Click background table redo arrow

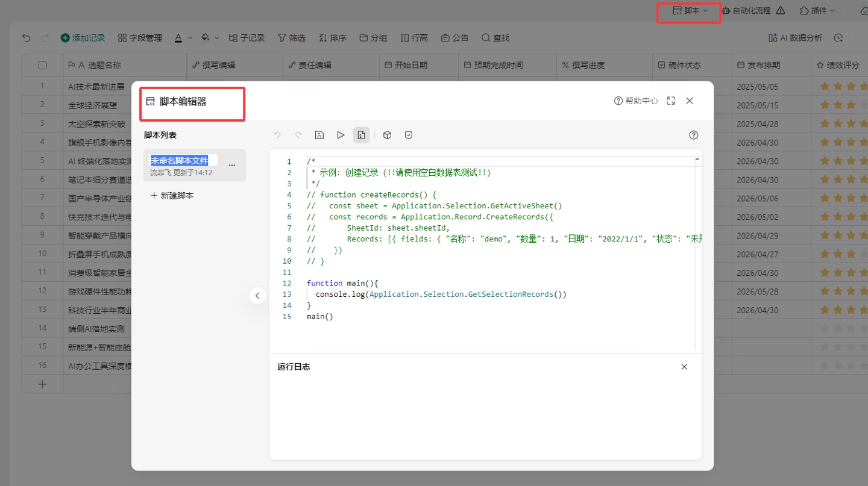point(45,38)
